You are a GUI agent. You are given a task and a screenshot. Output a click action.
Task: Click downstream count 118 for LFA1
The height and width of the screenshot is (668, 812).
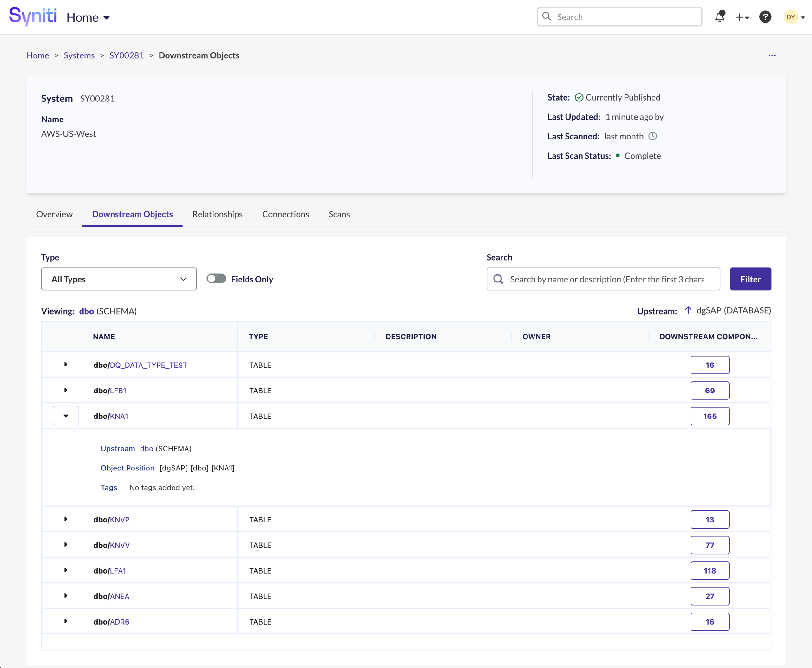pyautogui.click(x=710, y=571)
